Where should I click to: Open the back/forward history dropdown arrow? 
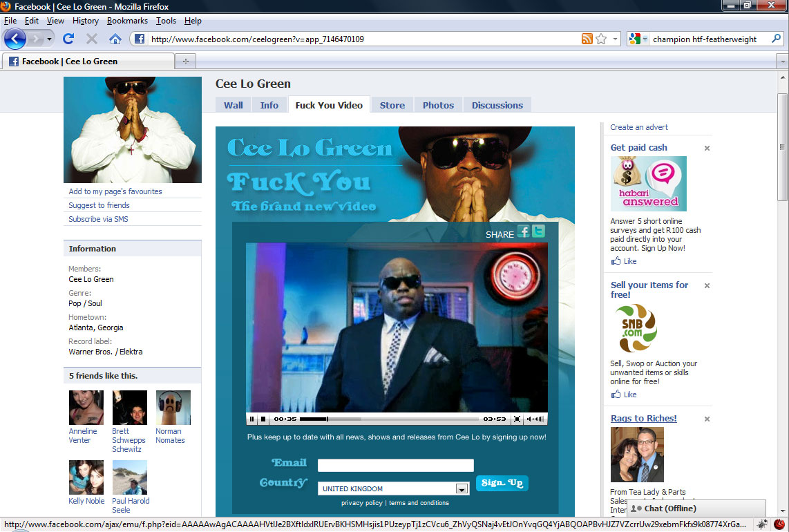coord(49,39)
